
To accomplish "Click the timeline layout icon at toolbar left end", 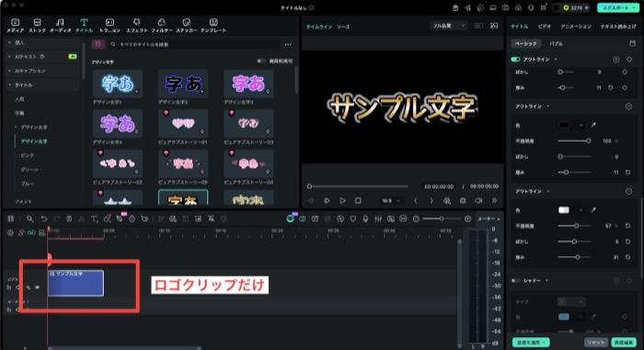I will [11, 219].
